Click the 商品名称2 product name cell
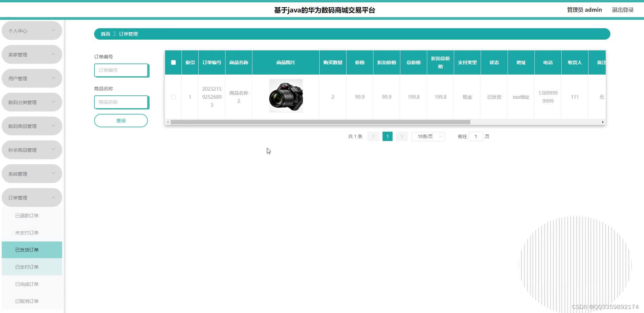Image resolution: width=644 pixels, height=313 pixels. pyautogui.click(x=239, y=97)
